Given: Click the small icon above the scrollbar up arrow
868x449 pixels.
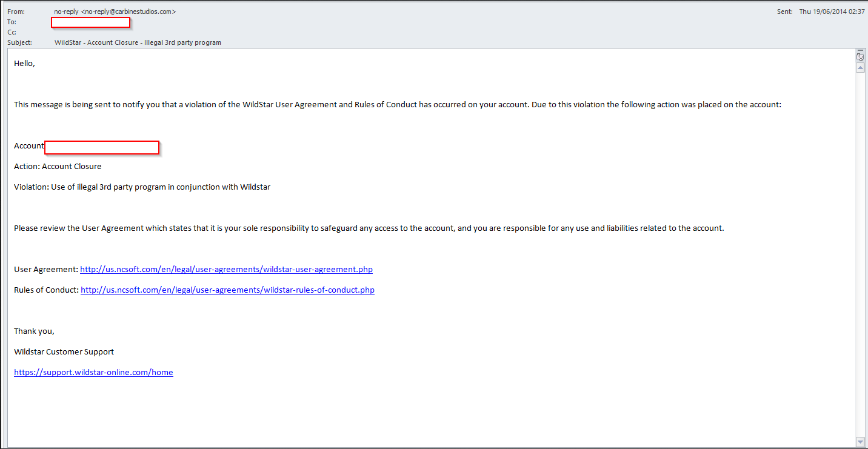Looking at the screenshot, I should coord(860,56).
